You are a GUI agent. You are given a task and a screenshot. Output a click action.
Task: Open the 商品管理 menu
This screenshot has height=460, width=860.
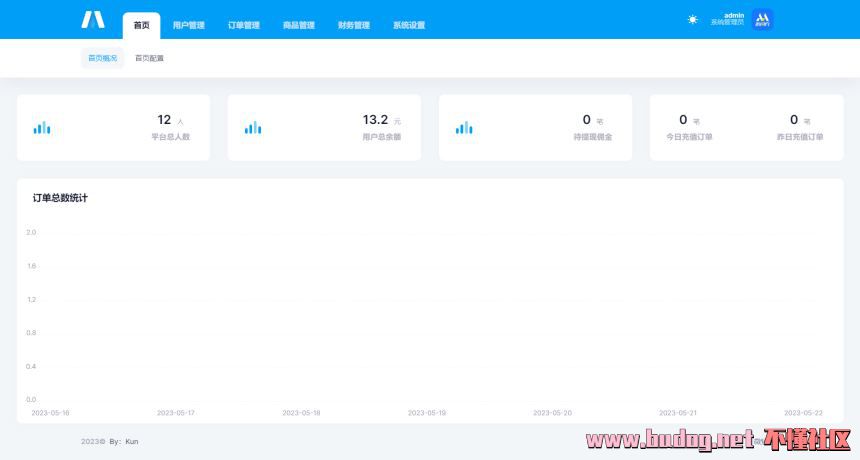tap(299, 25)
